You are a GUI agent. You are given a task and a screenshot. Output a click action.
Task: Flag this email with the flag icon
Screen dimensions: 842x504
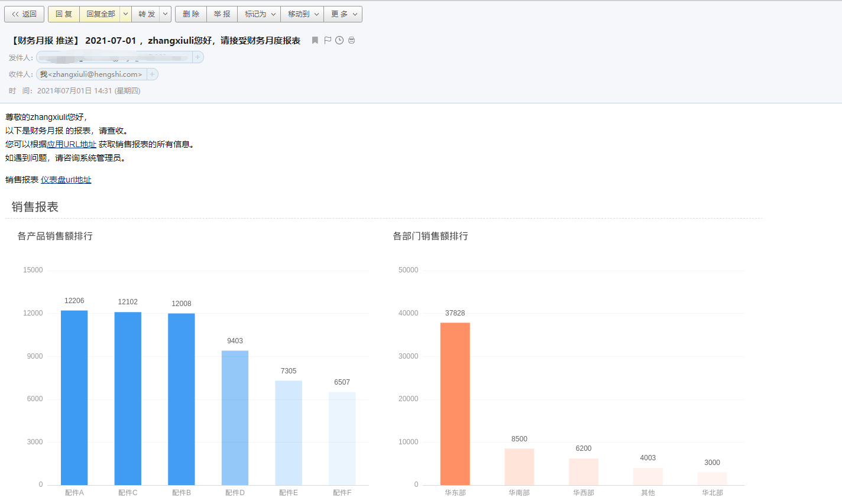328,40
